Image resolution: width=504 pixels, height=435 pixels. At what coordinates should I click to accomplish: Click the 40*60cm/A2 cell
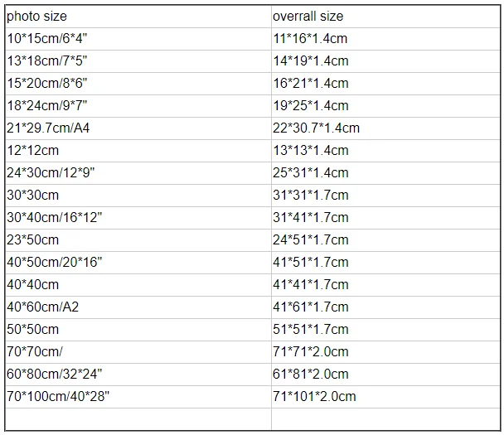42,307
